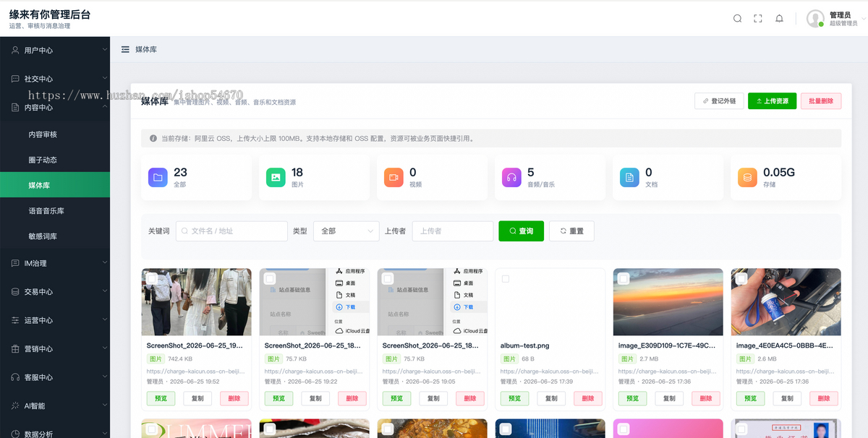Click the blue folder icon for 全部
Screen dimensions: 868x438
click(x=158, y=177)
